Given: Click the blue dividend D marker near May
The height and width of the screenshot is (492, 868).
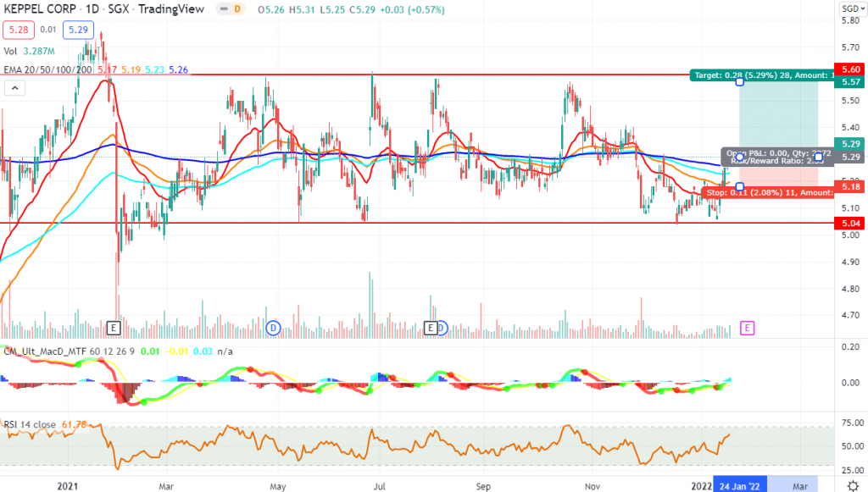Looking at the screenshot, I should tap(273, 328).
